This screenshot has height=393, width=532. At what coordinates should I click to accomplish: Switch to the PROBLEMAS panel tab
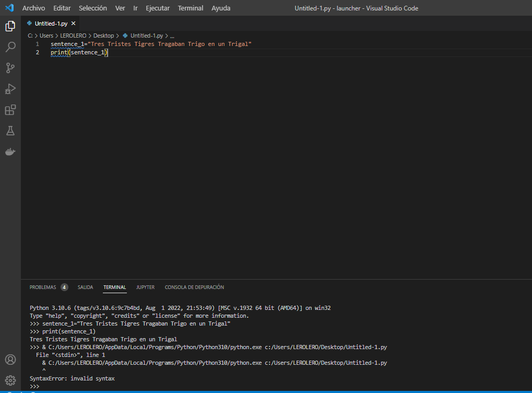[x=43, y=287]
